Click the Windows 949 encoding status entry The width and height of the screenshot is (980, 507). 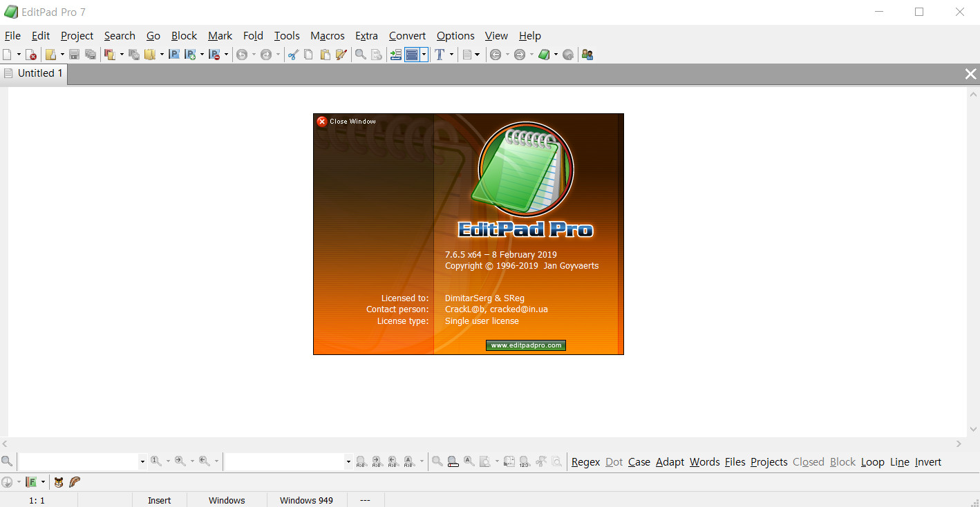point(306,500)
